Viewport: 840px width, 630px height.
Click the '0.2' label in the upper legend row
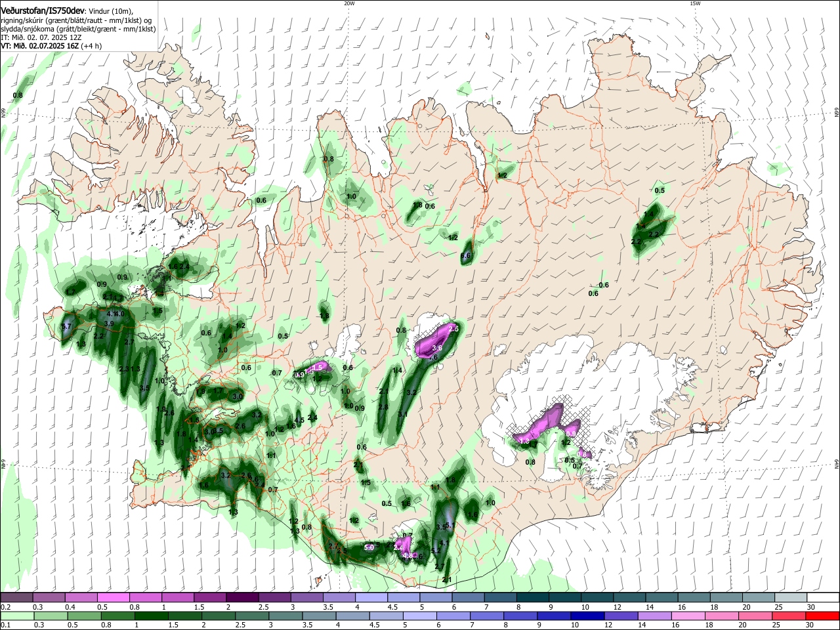[x=5, y=607]
